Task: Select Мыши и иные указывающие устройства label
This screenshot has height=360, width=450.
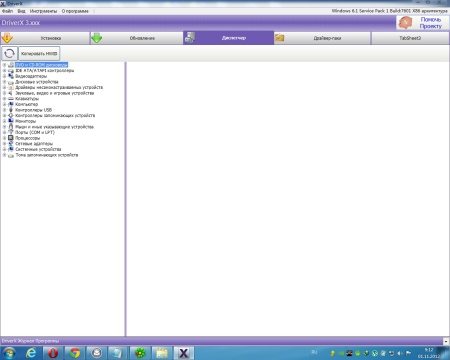Action: (54, 127)
